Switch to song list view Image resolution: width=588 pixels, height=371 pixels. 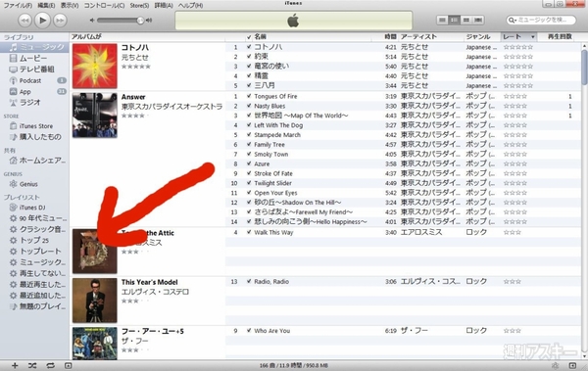pos(443,20)
